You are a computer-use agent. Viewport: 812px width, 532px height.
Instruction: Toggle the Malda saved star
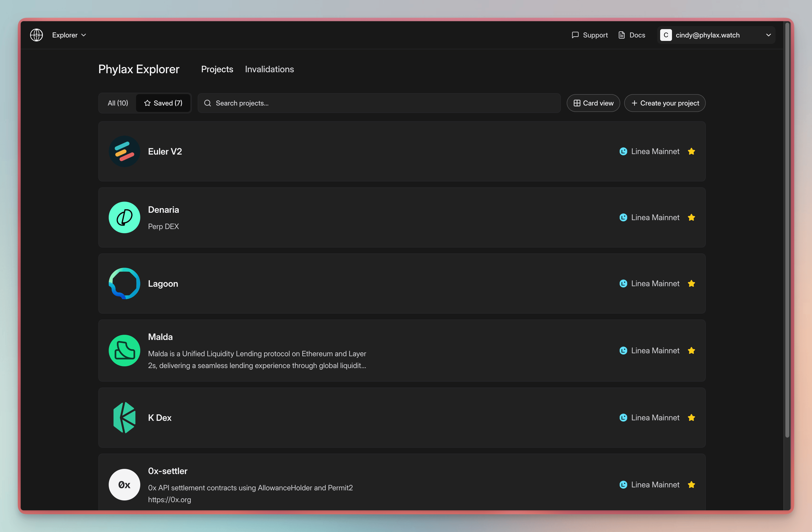(691, 351)
